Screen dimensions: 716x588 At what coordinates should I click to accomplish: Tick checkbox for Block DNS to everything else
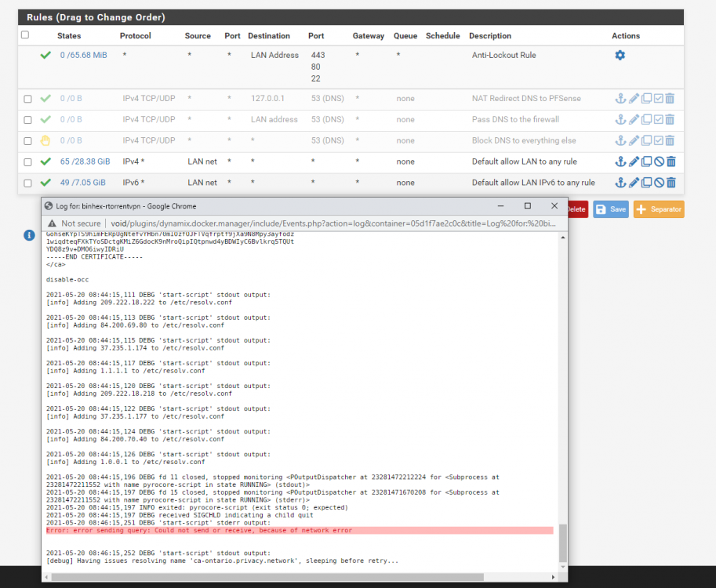pos(28,140)
